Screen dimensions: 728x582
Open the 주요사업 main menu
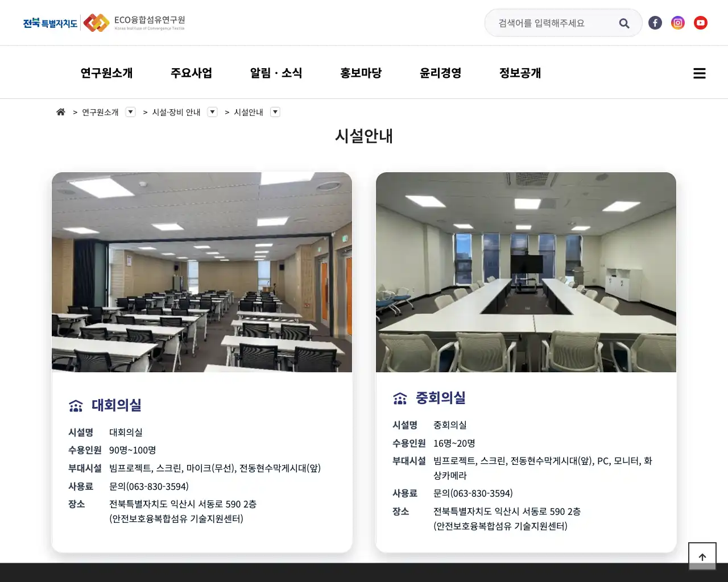coord(191,73)
